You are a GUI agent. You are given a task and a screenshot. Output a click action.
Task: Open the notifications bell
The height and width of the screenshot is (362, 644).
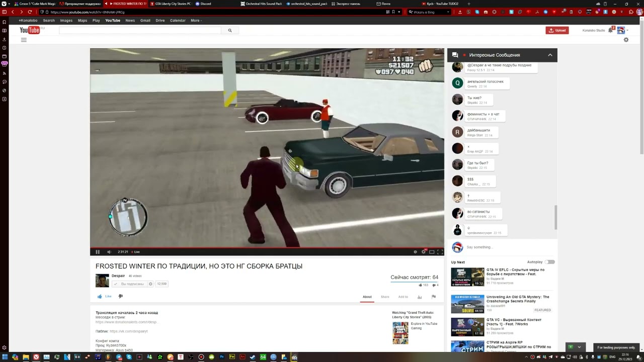coord(611,30)
